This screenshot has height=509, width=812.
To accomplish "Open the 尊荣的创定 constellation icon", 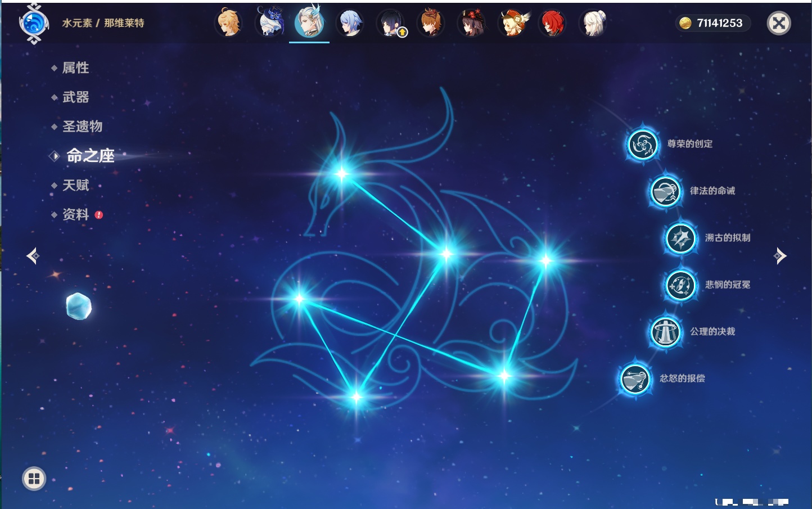I will point(642,145).
